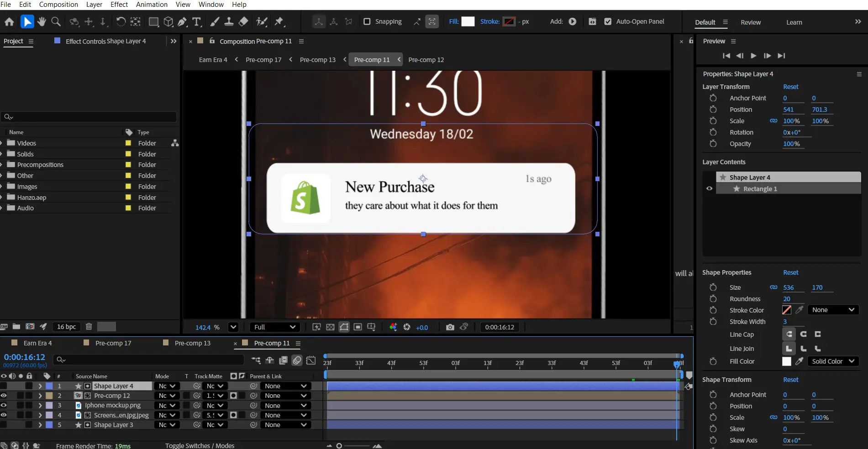Viewport: 868px width, 449px height.
Task: Select the Rotation tool
Action: (121, 21)
